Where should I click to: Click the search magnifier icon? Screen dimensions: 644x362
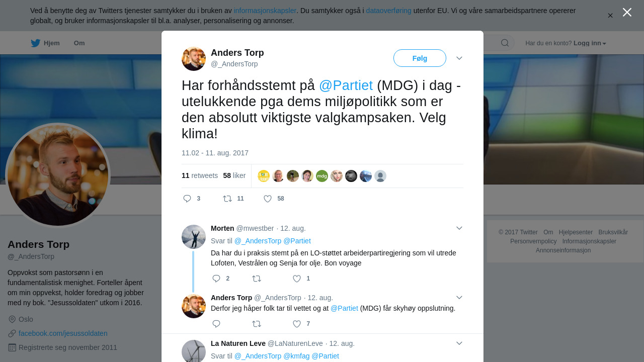[505, 43]
